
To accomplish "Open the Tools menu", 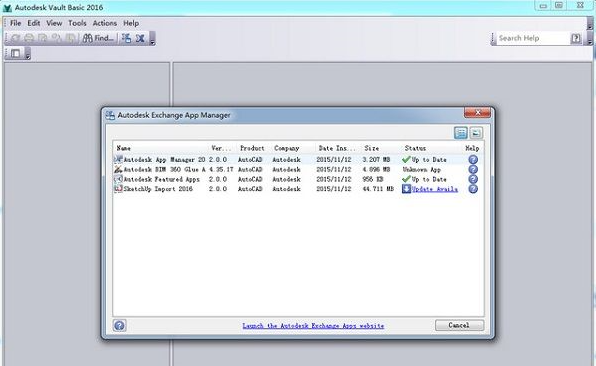I will tap(77, 23).
